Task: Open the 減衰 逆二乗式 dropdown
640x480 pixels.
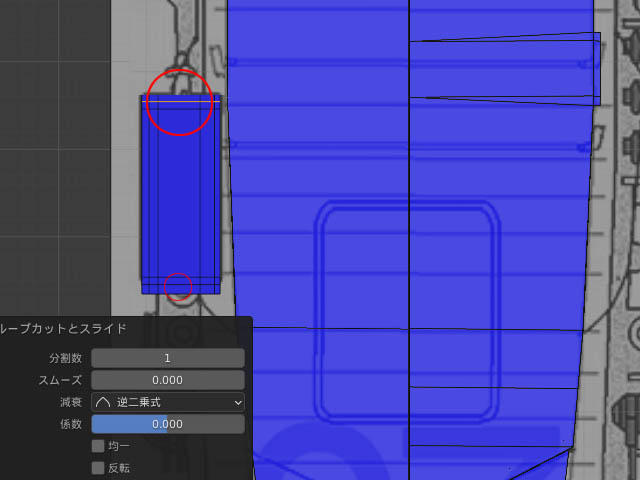Action: click(168, 402)
